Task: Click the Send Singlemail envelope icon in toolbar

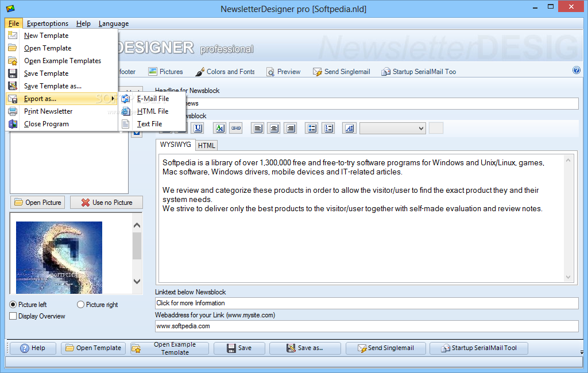Action: coord(317,71)
